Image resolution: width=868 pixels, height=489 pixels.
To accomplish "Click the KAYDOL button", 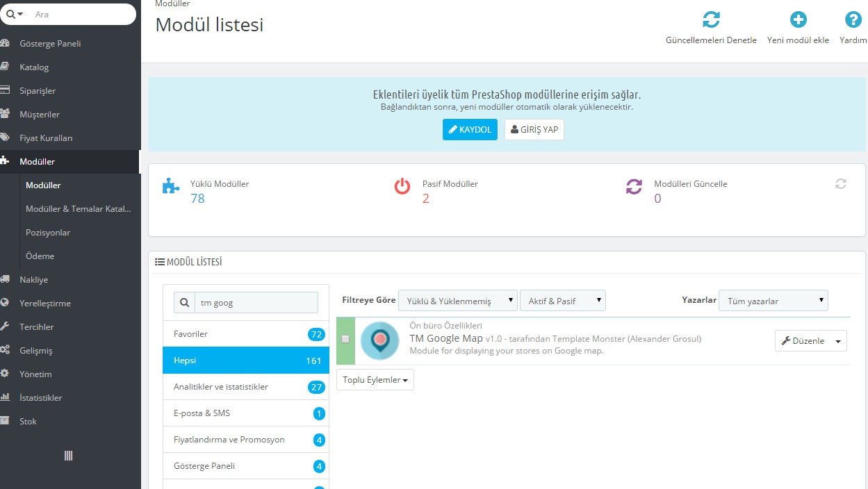I will (x=470, y=130).
